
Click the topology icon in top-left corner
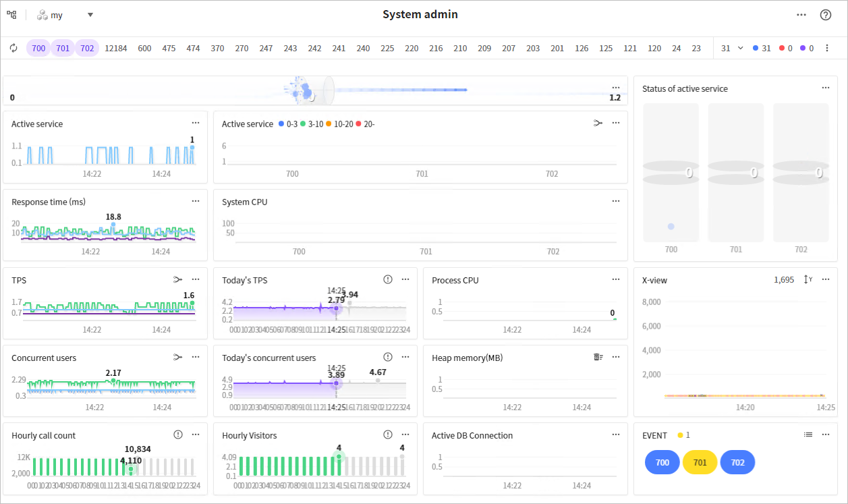point(11,15)
